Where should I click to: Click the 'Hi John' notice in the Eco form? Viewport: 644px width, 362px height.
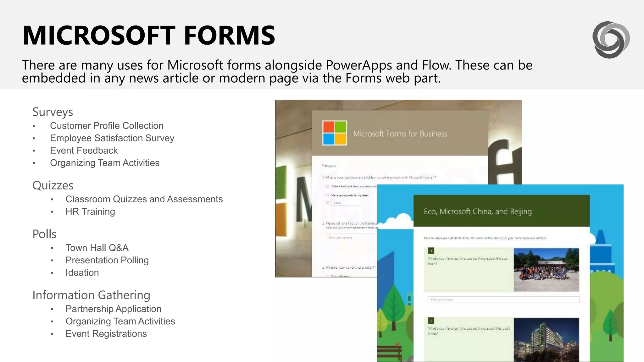pos(485,238)
